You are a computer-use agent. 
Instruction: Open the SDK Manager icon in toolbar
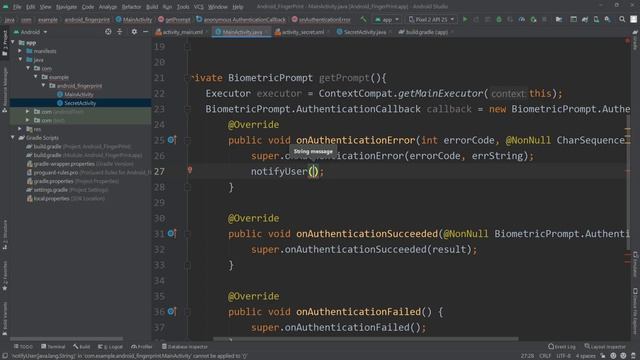pos(608,19)
